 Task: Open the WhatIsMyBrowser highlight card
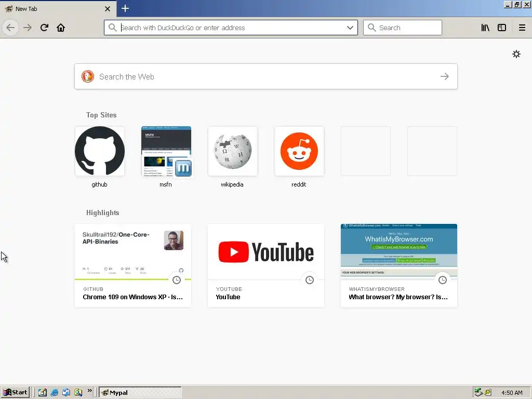coord(399,265)
